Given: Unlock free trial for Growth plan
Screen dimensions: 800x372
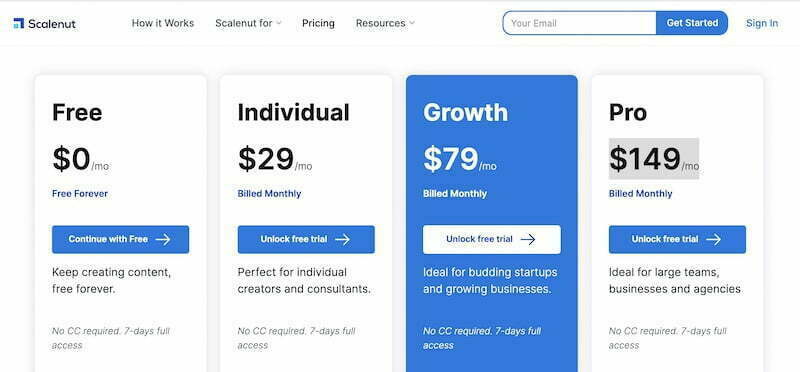Looking at the screenshot, I should 492,239.
